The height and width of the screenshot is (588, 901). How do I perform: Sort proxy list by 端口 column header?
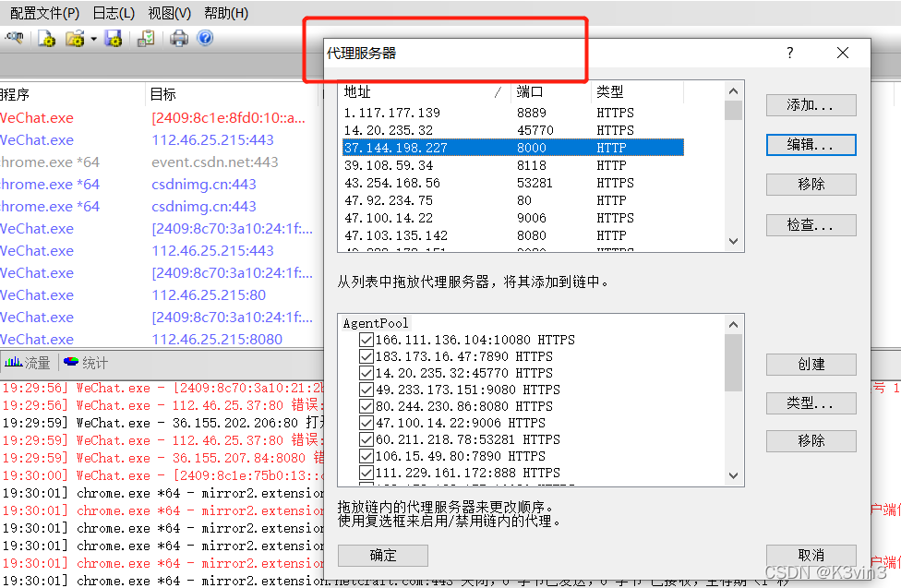click(550, 92)
